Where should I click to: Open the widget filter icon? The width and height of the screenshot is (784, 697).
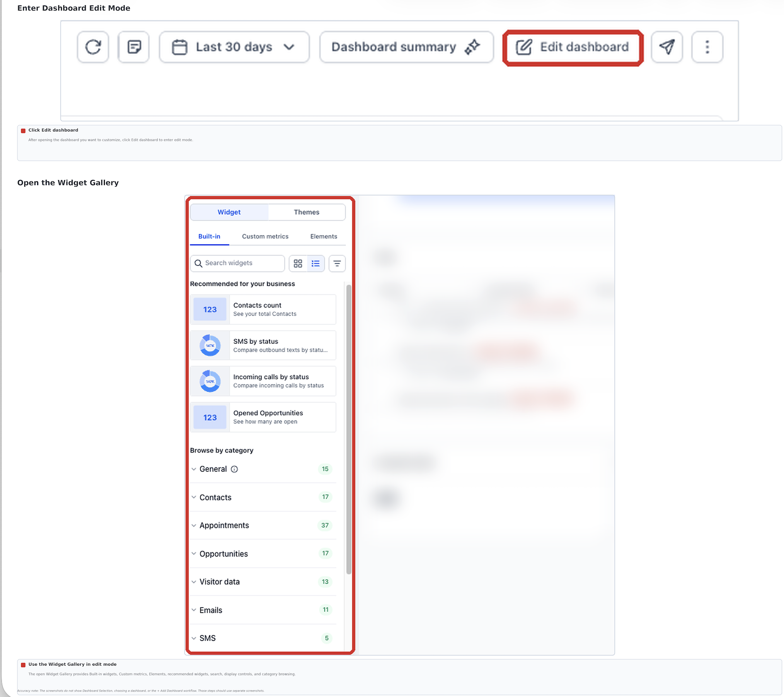[x=337, y=263]
